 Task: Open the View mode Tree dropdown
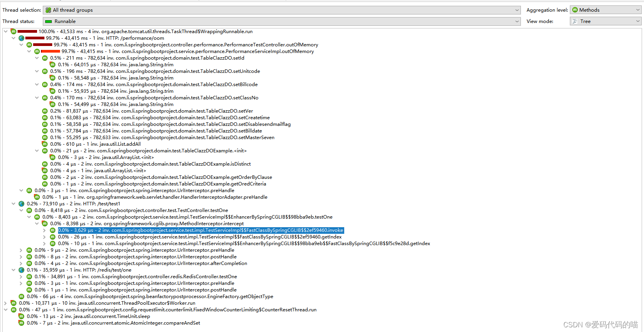click(605, 21)
